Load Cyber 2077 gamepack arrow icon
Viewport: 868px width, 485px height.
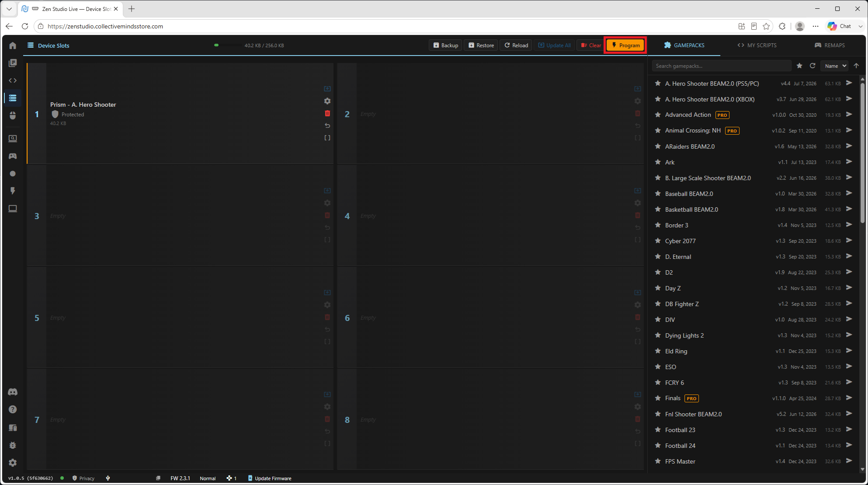click(849, 241)
